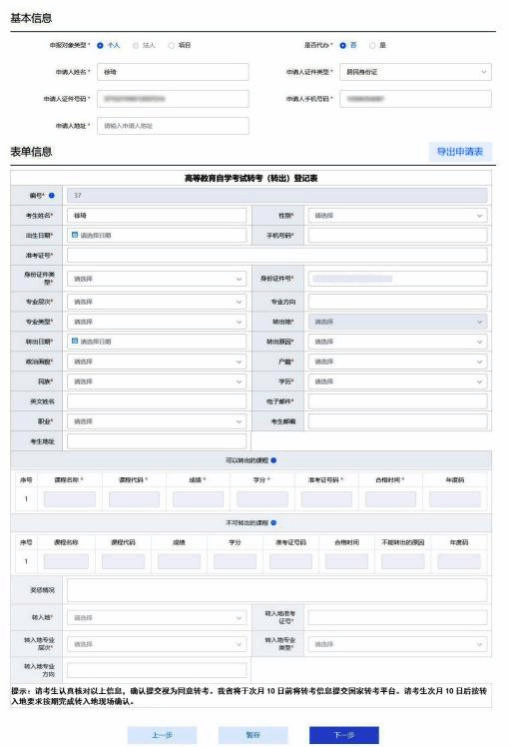Image resolution: width=509 pixels, height=747 pixels.
Task: Focus the 申请人地址 input field
Action: coord(173,126)
